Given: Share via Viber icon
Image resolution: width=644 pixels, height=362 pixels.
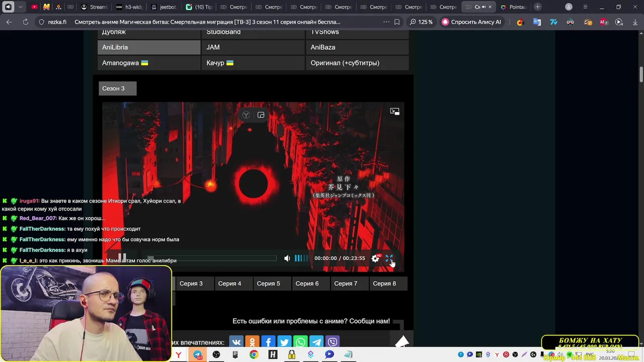Looking at the screenshot, I should 333,342.
